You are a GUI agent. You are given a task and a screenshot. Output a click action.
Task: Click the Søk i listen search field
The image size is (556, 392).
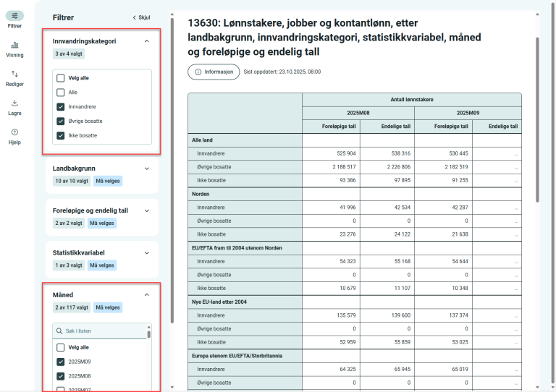pos(101,331)
